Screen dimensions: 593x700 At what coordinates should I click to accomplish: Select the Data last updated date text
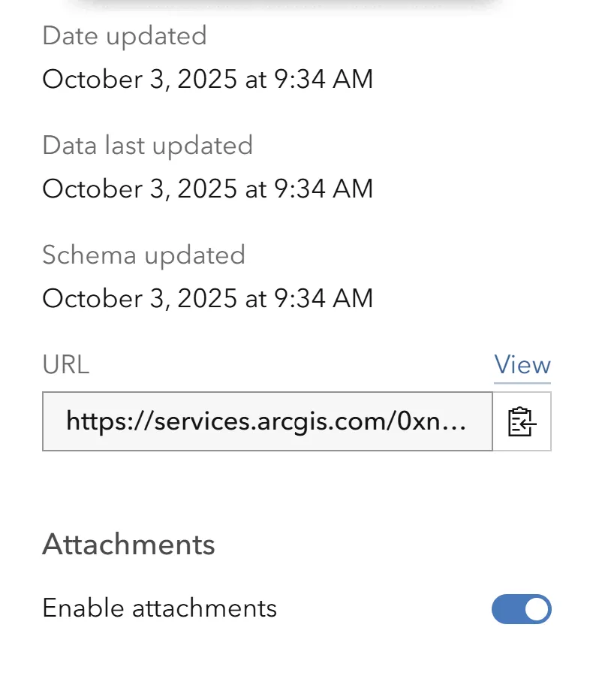click(208, 189)
